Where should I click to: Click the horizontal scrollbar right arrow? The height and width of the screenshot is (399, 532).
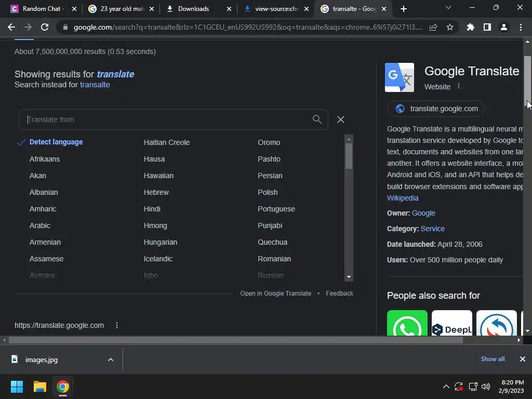pyautogui.click(x=519, y=340)
